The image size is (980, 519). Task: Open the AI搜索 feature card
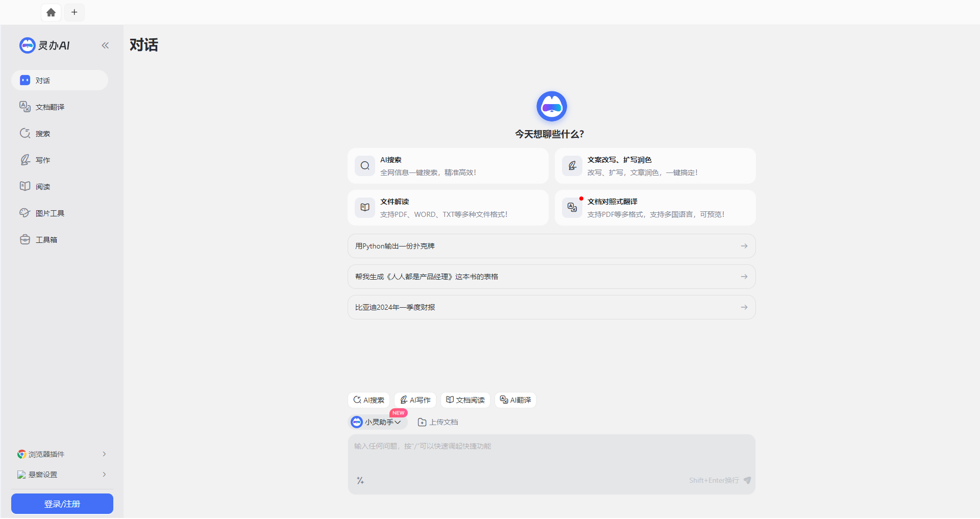(x=448, y=166)
